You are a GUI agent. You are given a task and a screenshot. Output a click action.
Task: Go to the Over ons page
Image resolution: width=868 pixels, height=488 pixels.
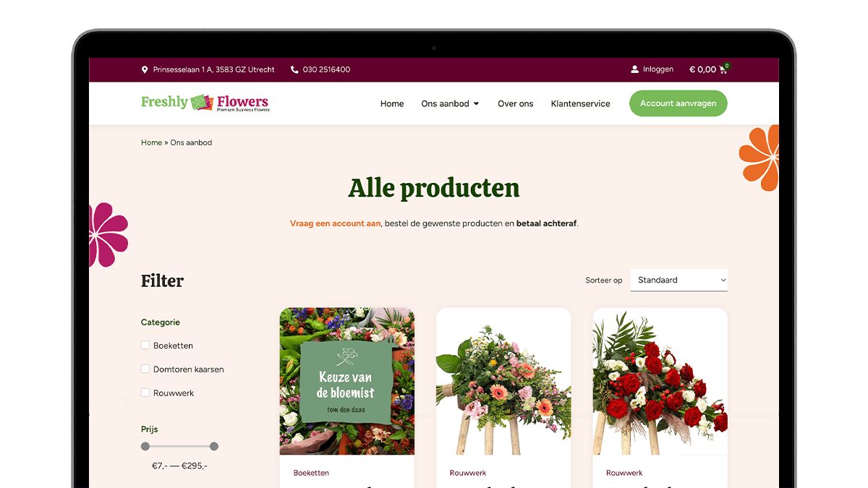(515, 104)
